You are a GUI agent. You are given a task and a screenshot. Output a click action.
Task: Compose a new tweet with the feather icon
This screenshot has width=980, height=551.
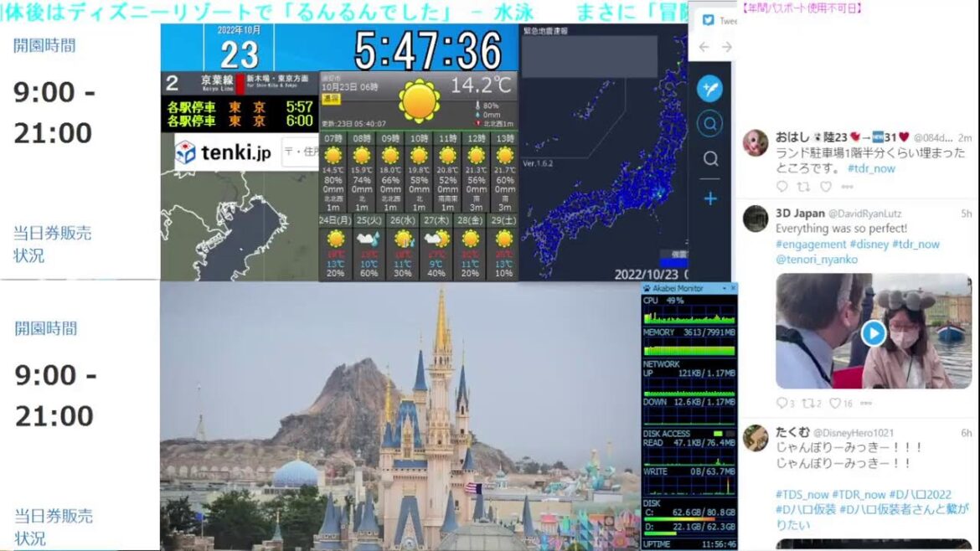click(710, 88)
